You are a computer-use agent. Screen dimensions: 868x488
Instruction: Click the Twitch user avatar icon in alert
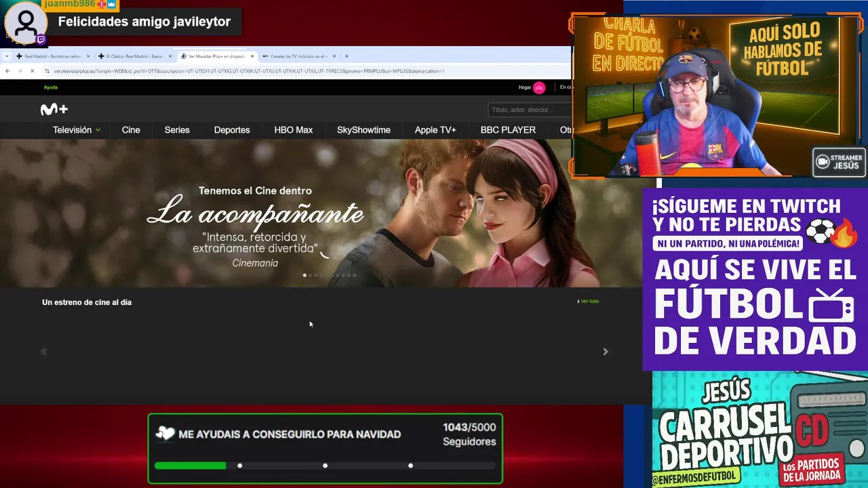(26, 24)
